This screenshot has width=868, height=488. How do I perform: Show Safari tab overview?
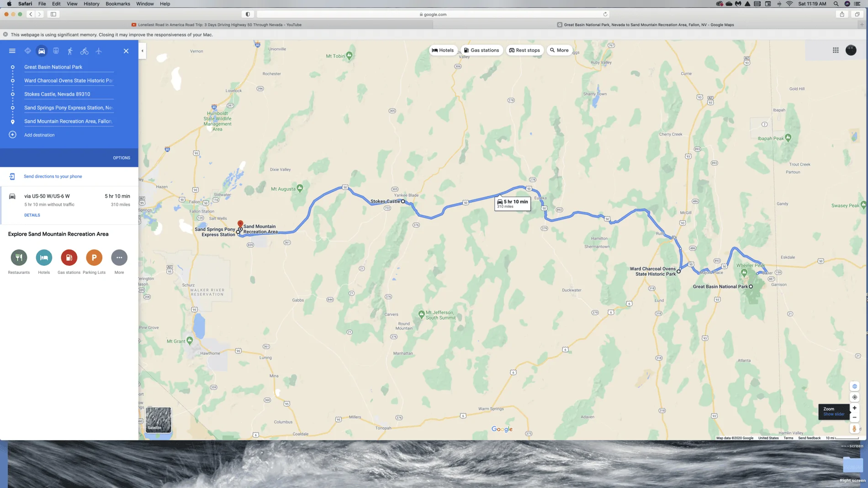pyautogui.click(x=857, y=15)
